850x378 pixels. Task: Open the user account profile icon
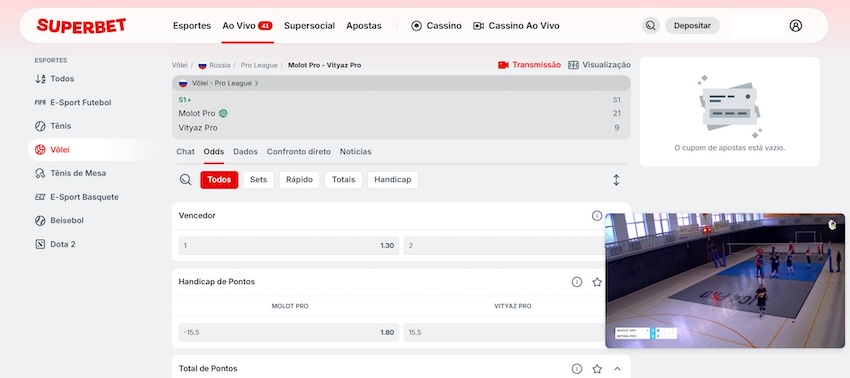[795, 25]
